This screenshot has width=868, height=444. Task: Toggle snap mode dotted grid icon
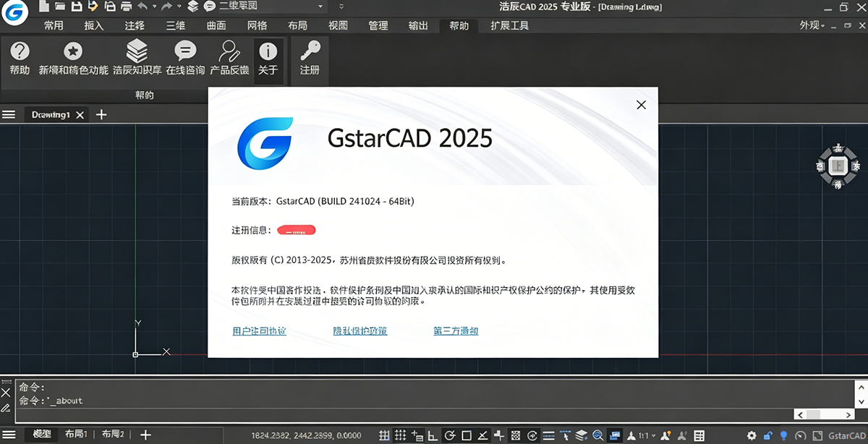coord(401,435)
